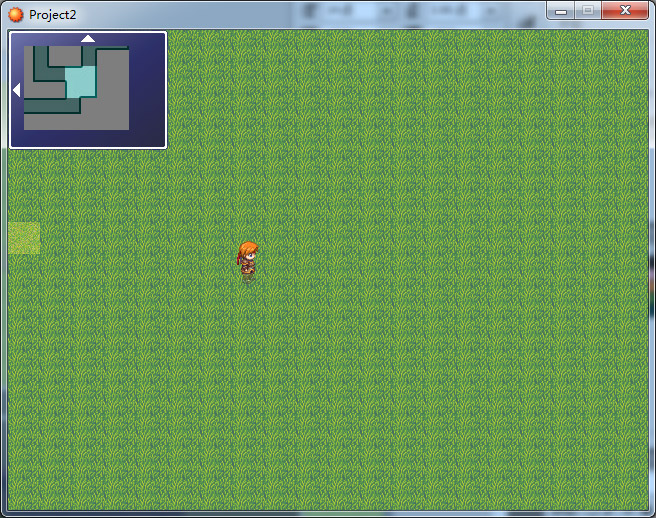This screenshot has height=518, width=656.
Task: Select the light cyan highlighted minimap room
Action: (81, 82)
